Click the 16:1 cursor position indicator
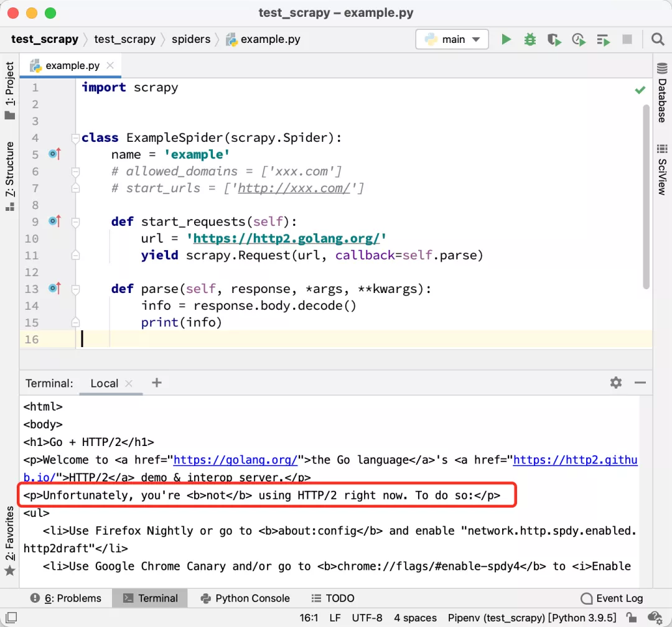Viewport: 672px width, 627px height. click(309, 618)
